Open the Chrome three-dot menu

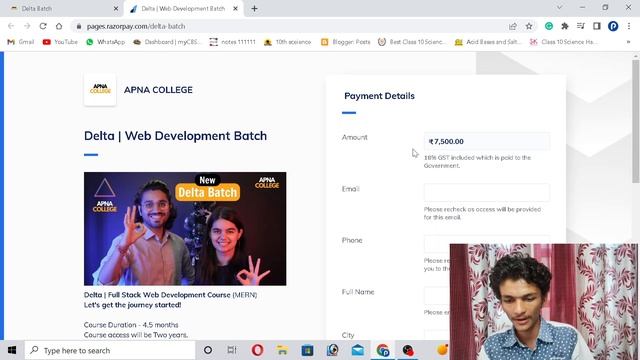click(629, 26)
